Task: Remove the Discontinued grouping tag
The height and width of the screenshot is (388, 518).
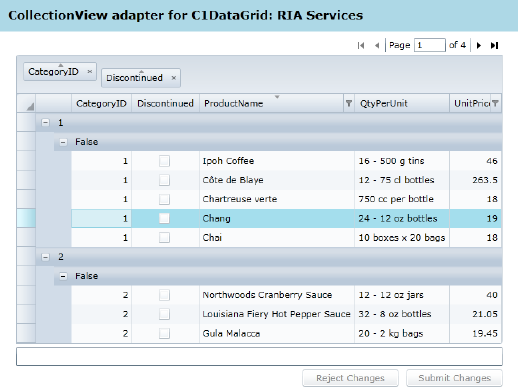Action: coord(174,78)
